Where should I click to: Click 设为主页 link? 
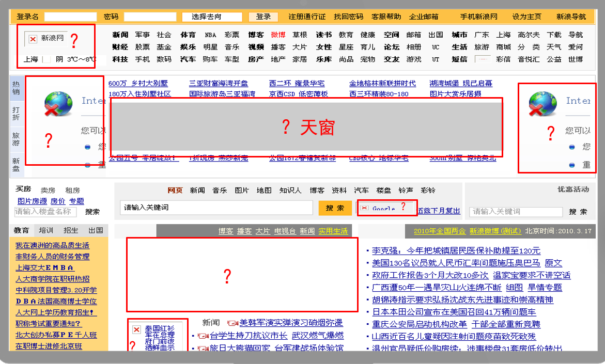(526, 17)
